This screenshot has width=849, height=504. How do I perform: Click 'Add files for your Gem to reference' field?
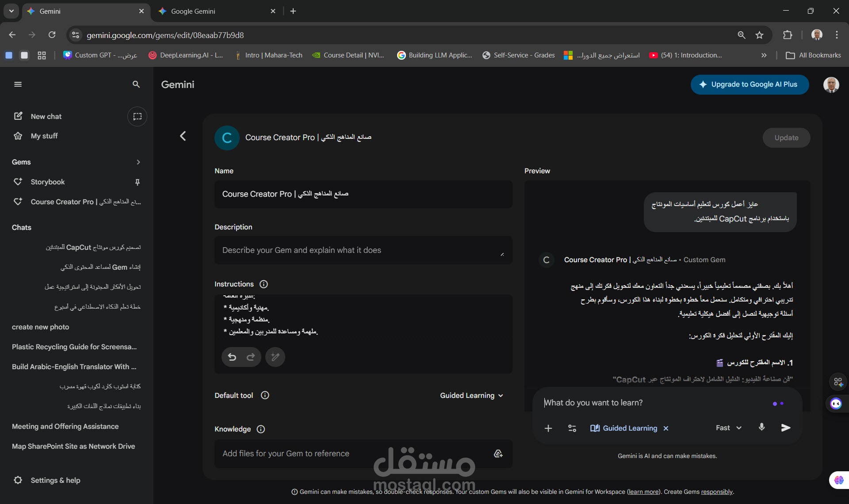363,454
